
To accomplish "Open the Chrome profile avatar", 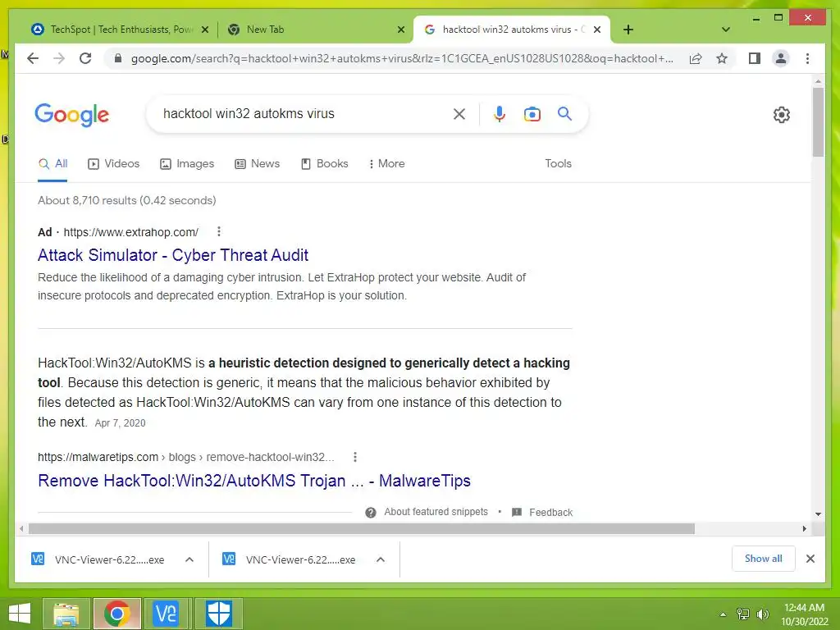I will (781, 58).
